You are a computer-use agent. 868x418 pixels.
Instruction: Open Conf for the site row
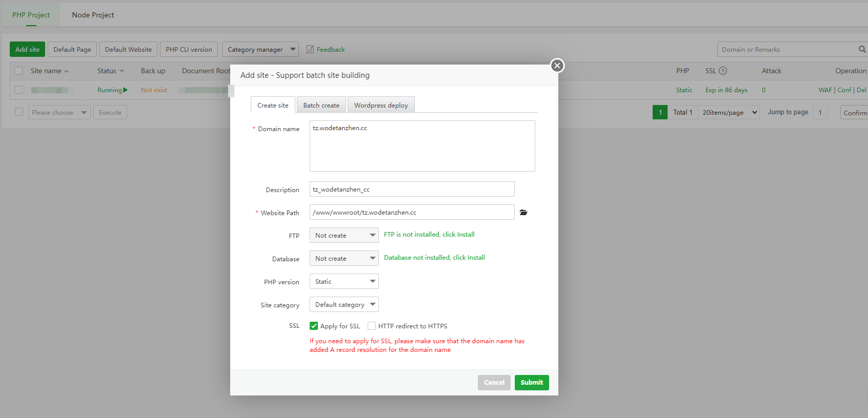(x=844, y=90)
